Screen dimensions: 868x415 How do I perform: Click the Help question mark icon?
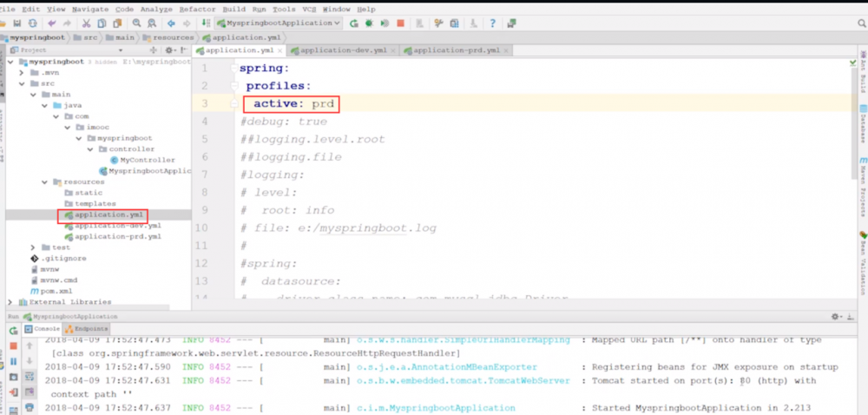tap(492, 23)
